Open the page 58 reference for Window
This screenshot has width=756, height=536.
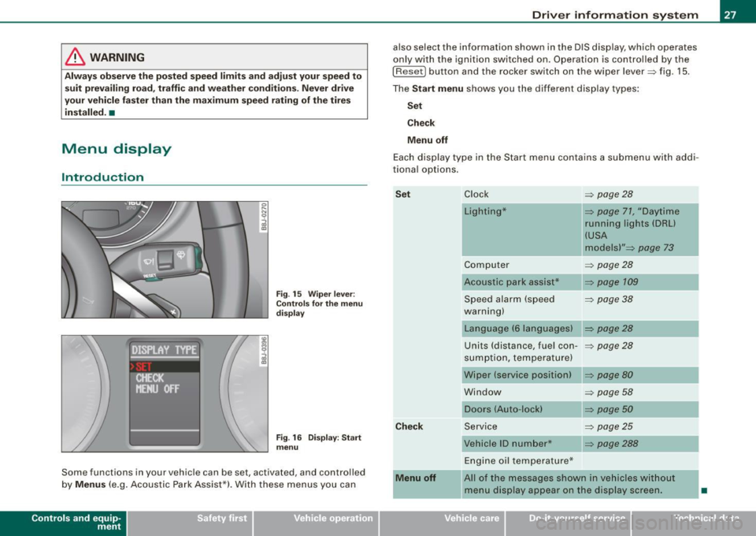click(609, 393)
